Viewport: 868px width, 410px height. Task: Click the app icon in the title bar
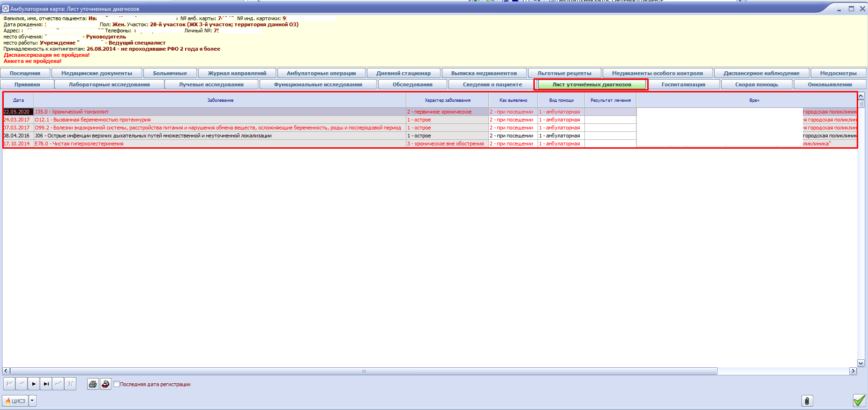click(6, 8)
